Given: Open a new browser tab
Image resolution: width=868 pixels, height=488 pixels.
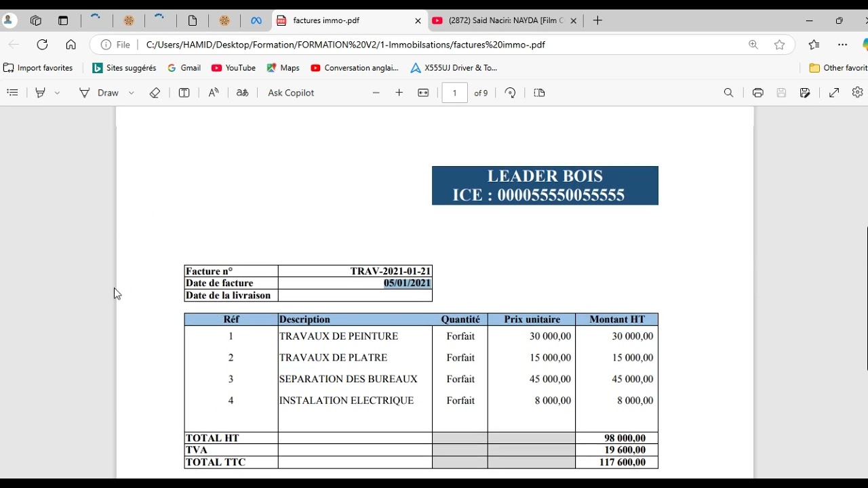Looking at the screenshot, I should (x=597, y=20).
